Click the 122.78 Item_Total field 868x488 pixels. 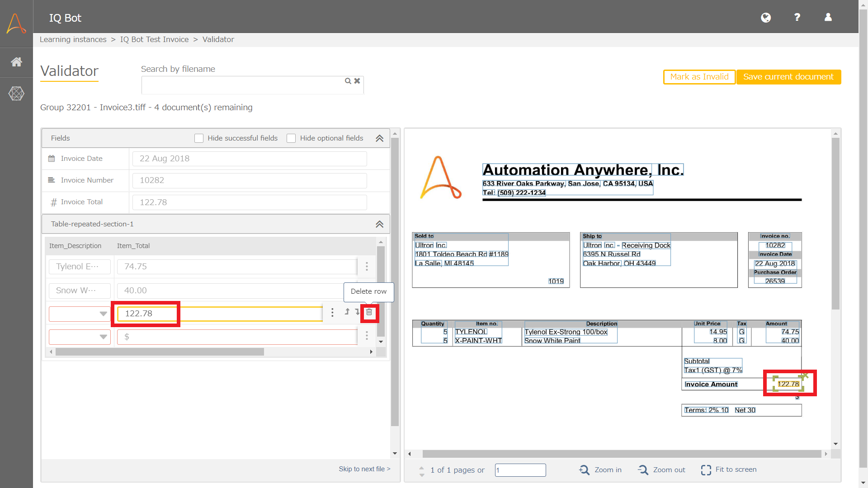click(x=220, y=314)
